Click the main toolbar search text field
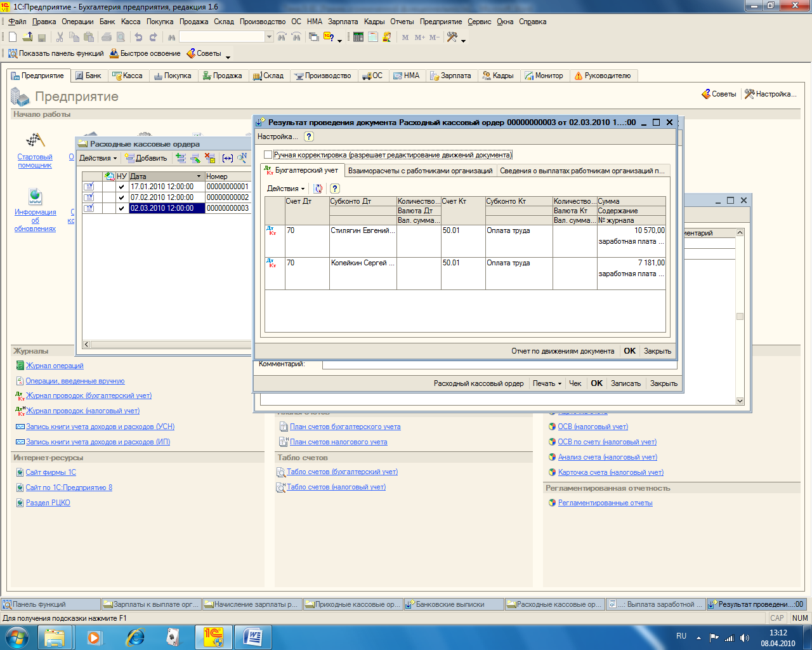This screenshot has width=812, height=650. (x=222, y=37)
